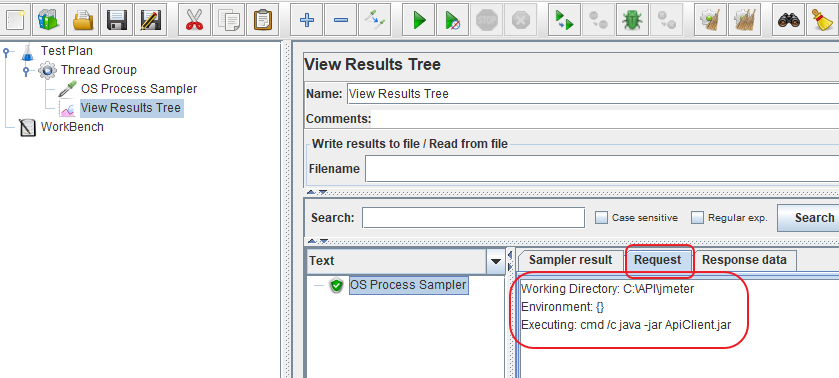Screen dimensions: 839x378
Task: Click the green shield success icon
Action: coord(336,285)
